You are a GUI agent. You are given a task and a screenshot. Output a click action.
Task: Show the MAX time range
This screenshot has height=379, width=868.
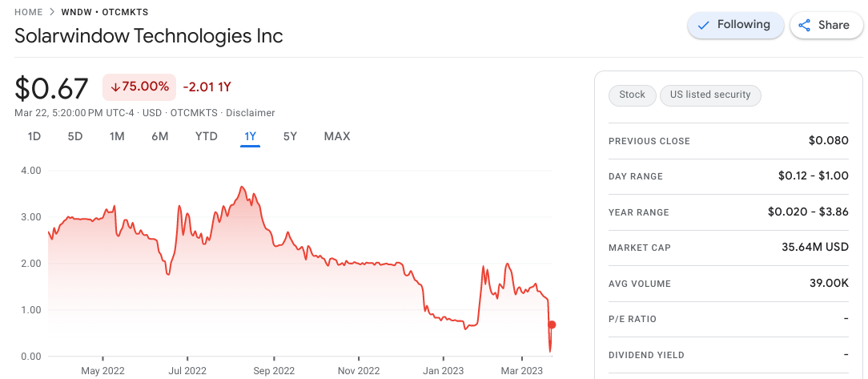tap(337, 136)
